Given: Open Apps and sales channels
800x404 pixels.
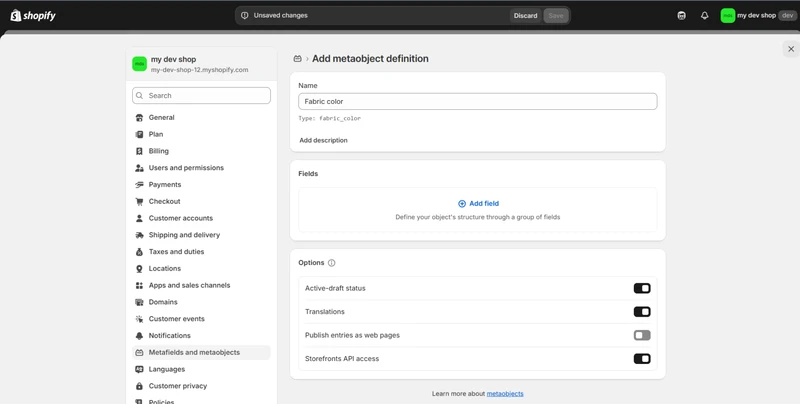Looking at the screenshot, I should [x=201, y=286].
